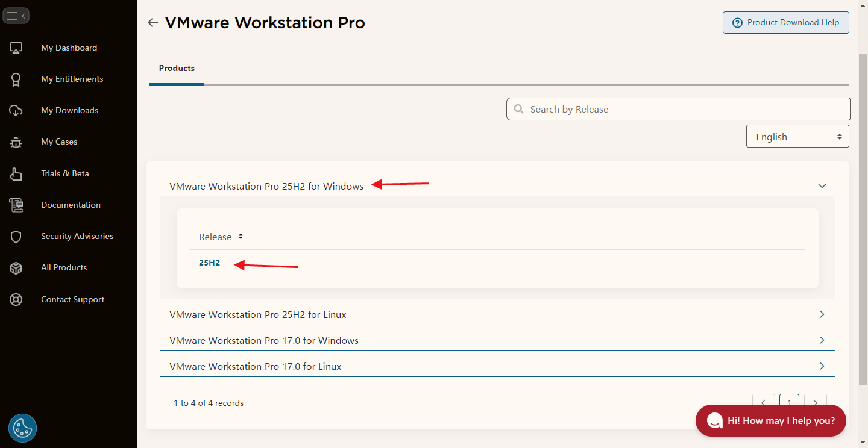This screenshot has width=868, height=448.
Task: Click the 1 to 4 of 4 records text
Action: tap(209, 403)
